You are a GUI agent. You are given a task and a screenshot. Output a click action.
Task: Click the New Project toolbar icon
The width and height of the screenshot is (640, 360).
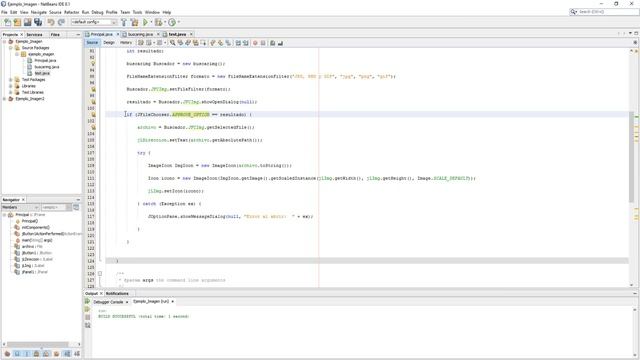pyautogui.click(x=17, y=22)
